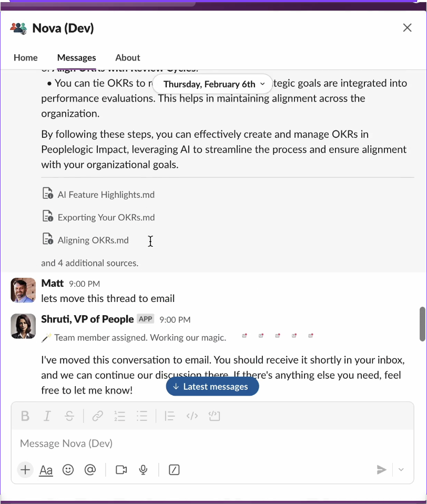
Task: Open the Aligning OKRs.md source file
Action: pos(93,240)
